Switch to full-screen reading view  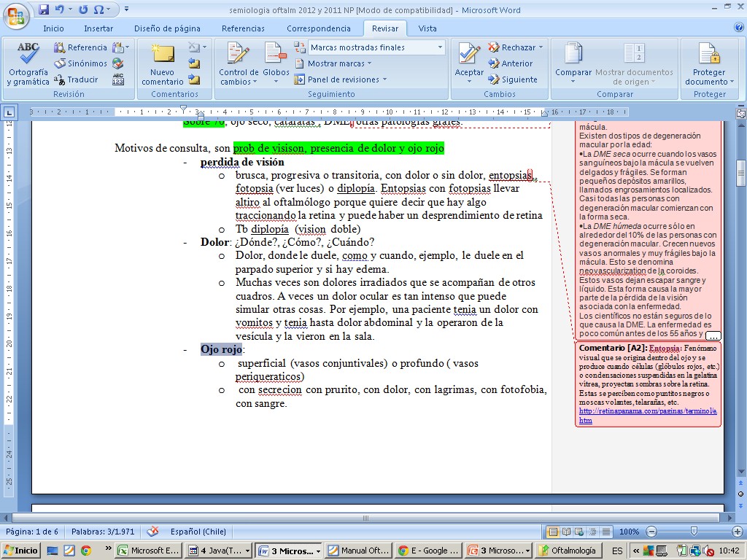click(x=566, y=532)
